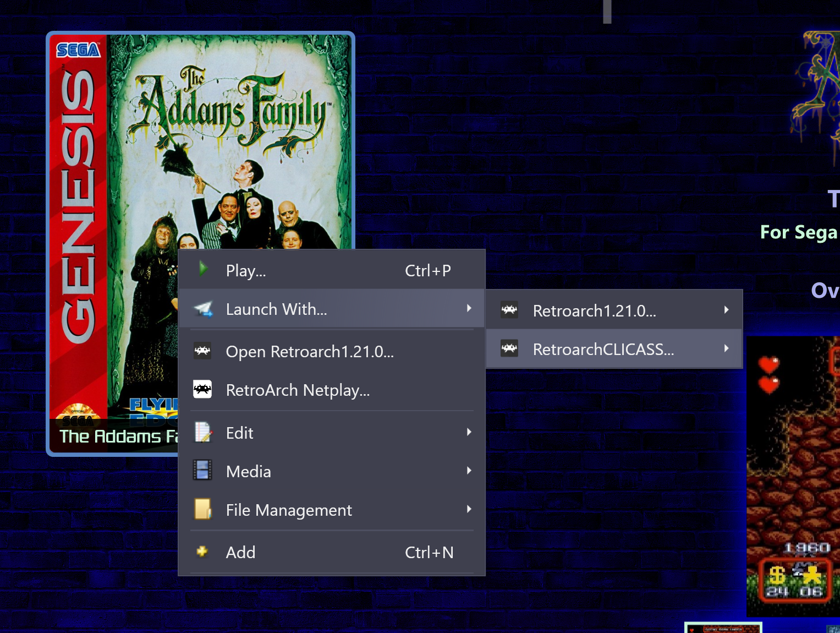
Task: Click The Addams Family game title label
Action: point(118,436)
